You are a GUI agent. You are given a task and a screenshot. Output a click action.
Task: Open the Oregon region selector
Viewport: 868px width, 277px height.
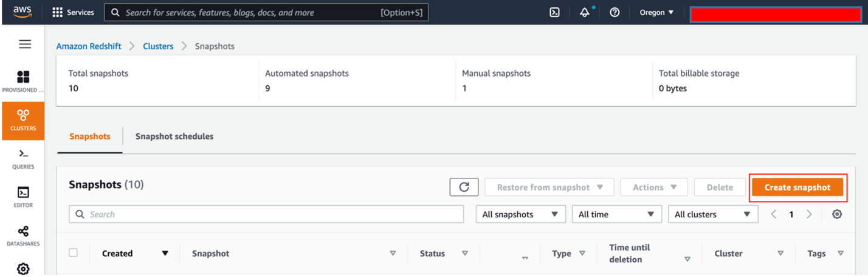(x=656, y=12)
